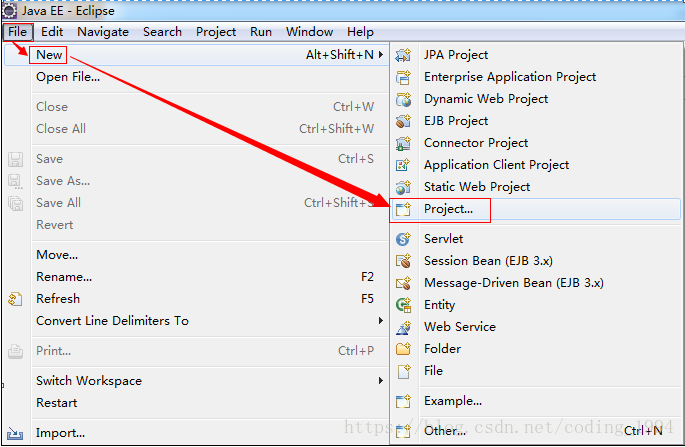Click the greyed Save As icon
The height and width of the screenshot is (447, 685).
15,181
